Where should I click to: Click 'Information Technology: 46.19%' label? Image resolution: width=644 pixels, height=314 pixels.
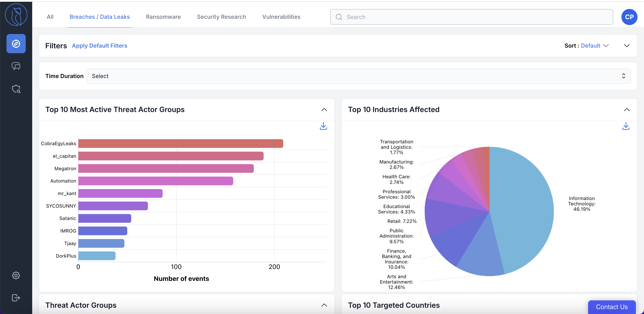tap(581, 204)
